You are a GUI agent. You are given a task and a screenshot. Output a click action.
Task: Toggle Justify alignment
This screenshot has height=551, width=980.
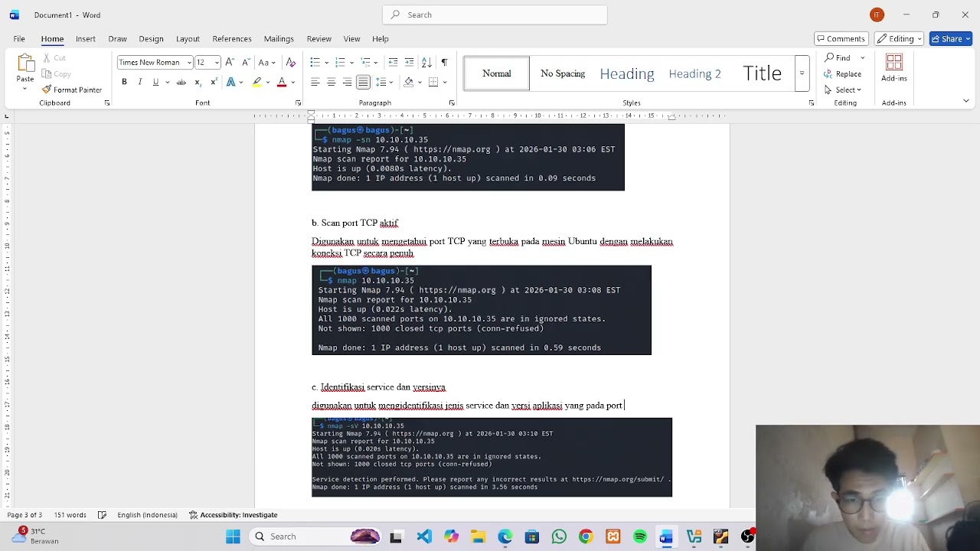tap(364, 82)
